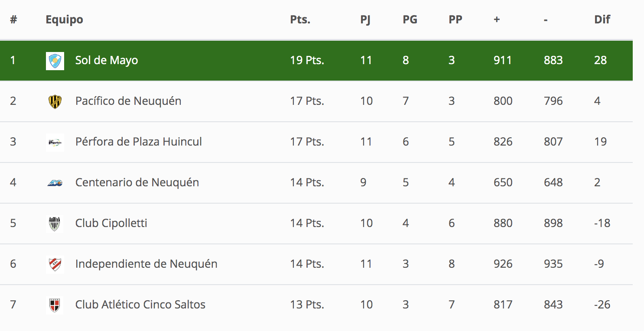The width and height of the screenshot is (644, 331).
Task: Click the Equipo column header
Action: point(64,19)
